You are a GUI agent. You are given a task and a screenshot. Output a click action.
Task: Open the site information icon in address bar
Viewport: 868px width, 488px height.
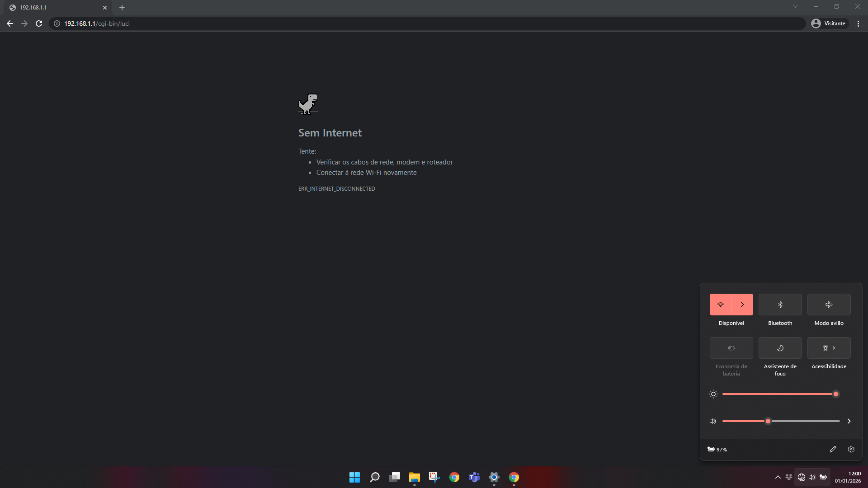pyautogui.click(x=57, y=23)
